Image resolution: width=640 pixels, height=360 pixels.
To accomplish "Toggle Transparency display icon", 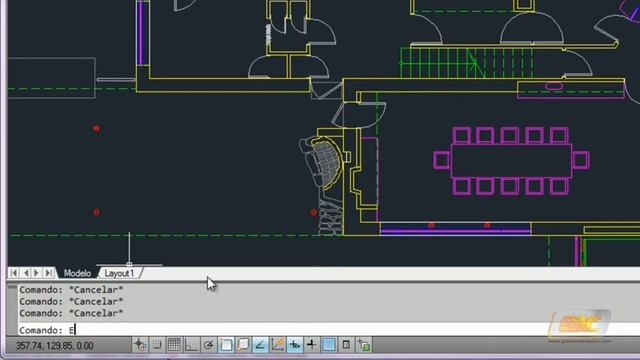I will (x=329, y=345).
